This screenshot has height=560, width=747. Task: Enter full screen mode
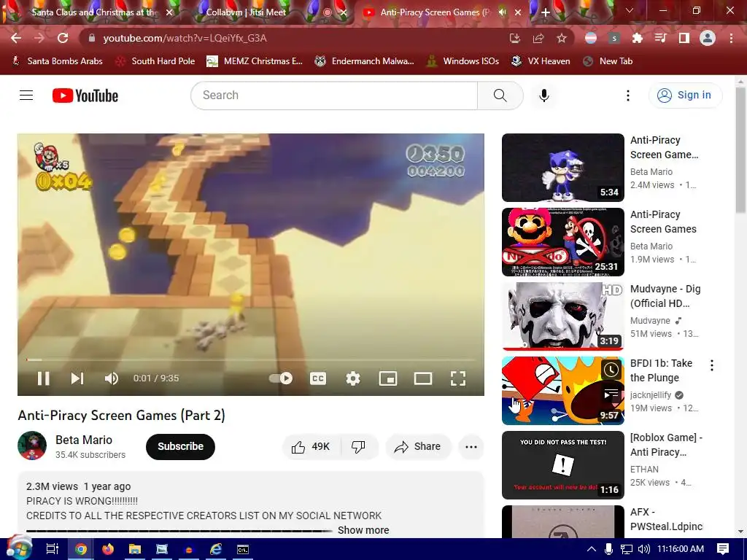458,378
